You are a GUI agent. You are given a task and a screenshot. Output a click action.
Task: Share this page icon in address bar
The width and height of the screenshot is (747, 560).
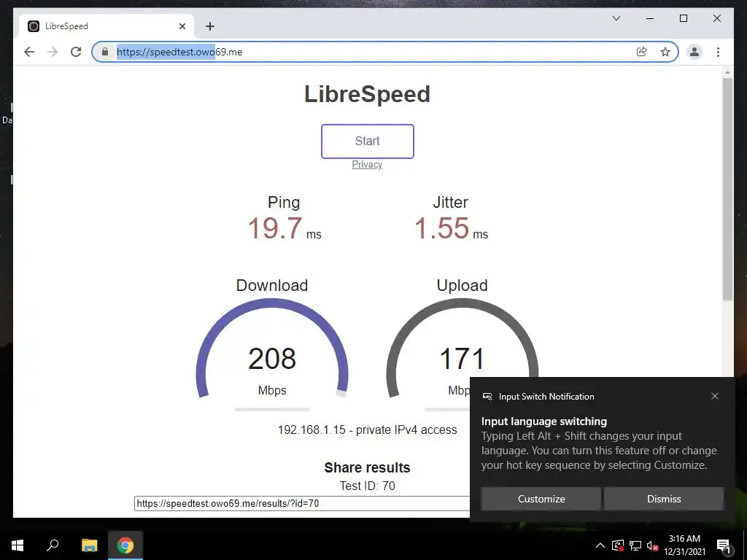[x=642, y=52]
